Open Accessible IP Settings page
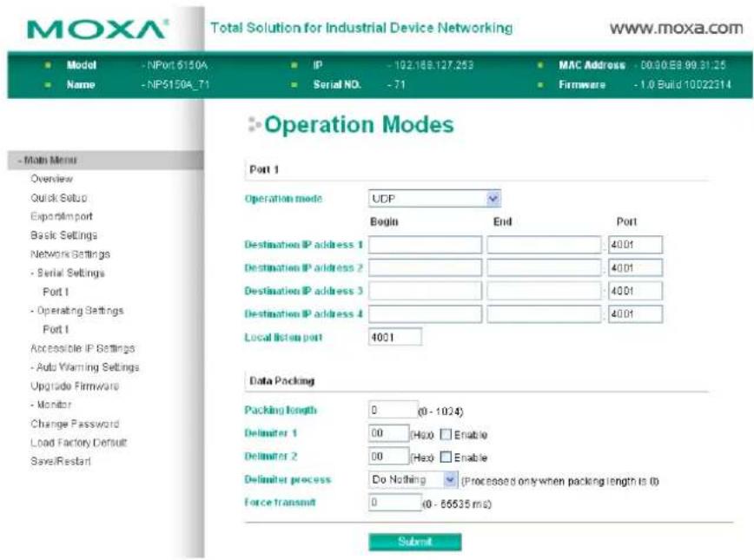 point(83,348)
